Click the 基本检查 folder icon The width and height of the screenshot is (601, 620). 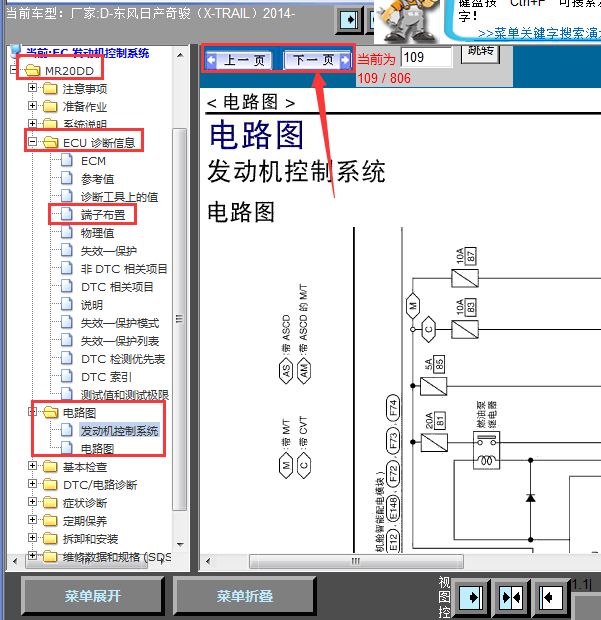[x=50, y=467]
